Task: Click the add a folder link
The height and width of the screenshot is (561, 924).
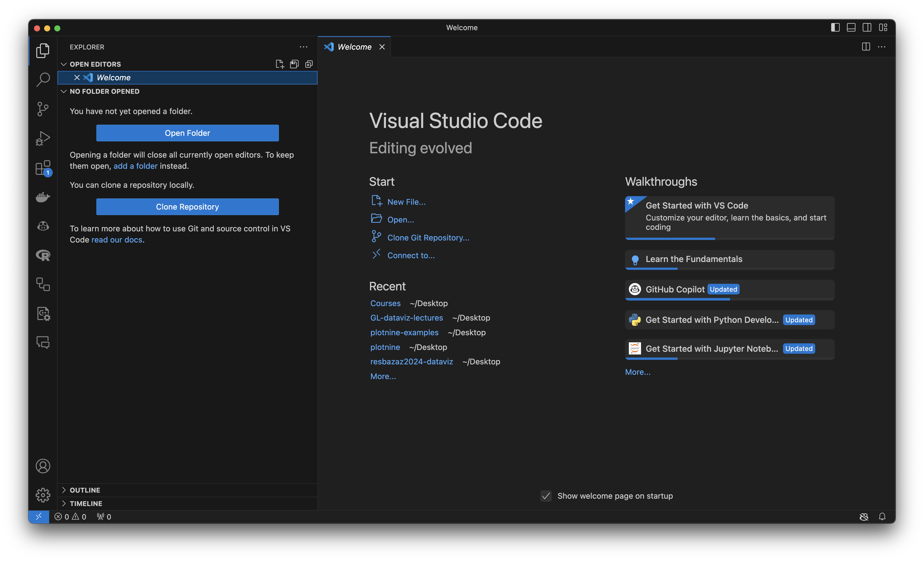Action: coord(135,166)
